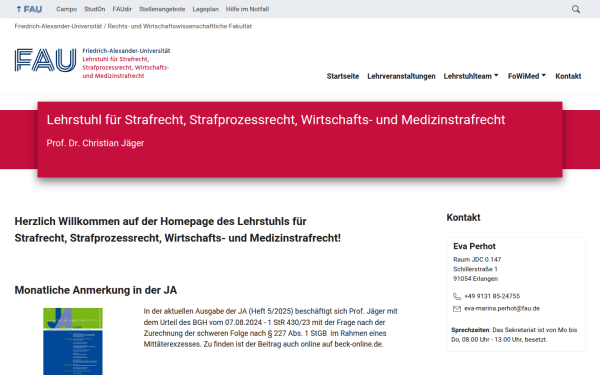Open Stellenangebote link
This screenshot has height=375, width=600.
click(162, 9)
